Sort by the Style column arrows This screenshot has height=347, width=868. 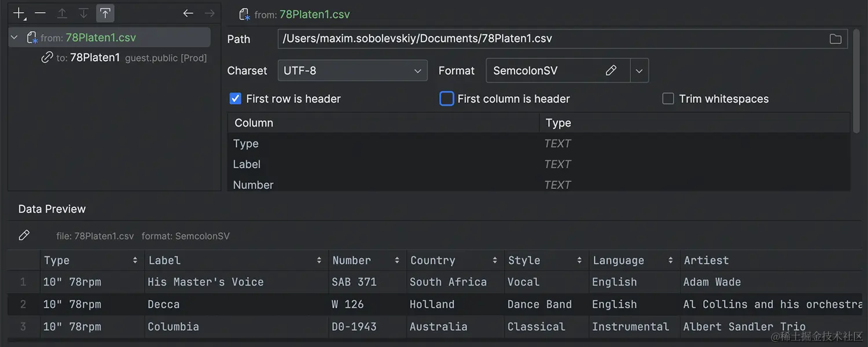tap(579, 260)
